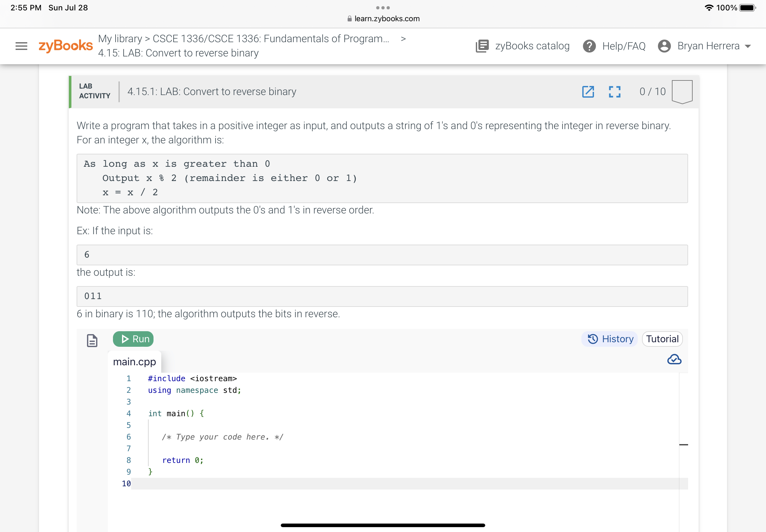Run the program
The image size is (766, 532).
133,339
